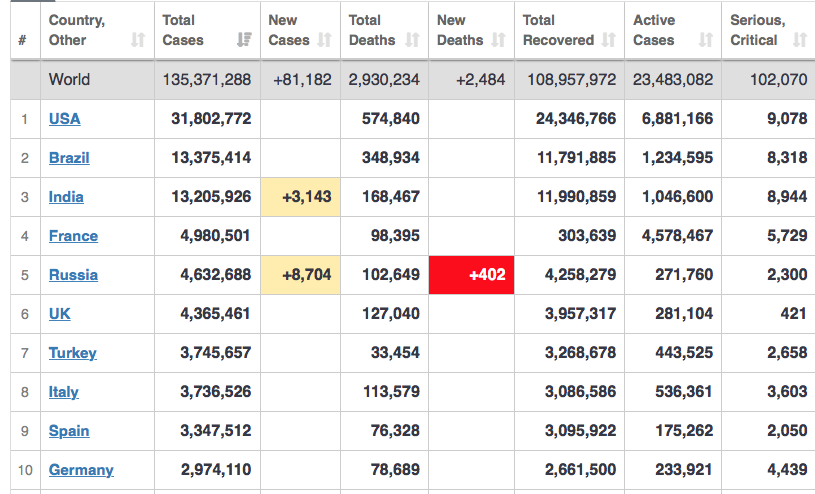The width and height of the screenshot is (815, 494).
Task: Click the New Cases column sort arrows
Action: coord(325,40)
